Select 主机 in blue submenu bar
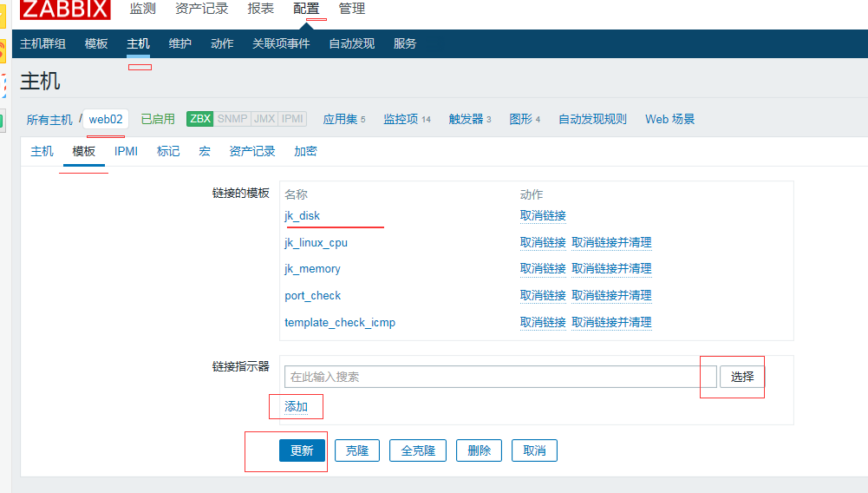This screenshot has width=868, height=493. (x=138, y=43)
